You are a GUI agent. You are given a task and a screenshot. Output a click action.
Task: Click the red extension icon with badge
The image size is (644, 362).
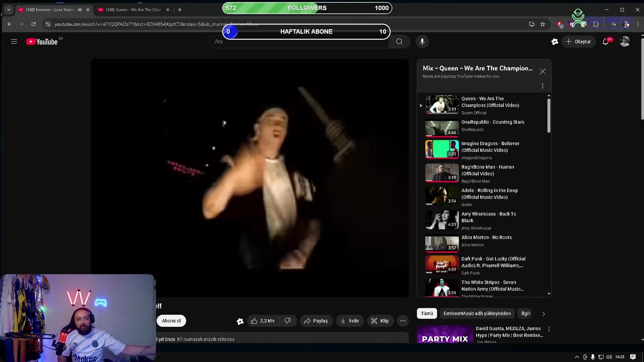560,24
